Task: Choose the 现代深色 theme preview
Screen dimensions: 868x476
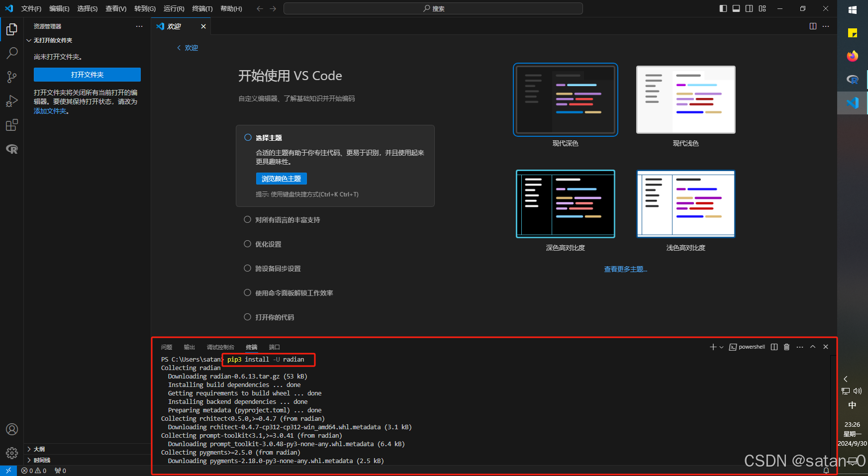Action: (566, 99)
